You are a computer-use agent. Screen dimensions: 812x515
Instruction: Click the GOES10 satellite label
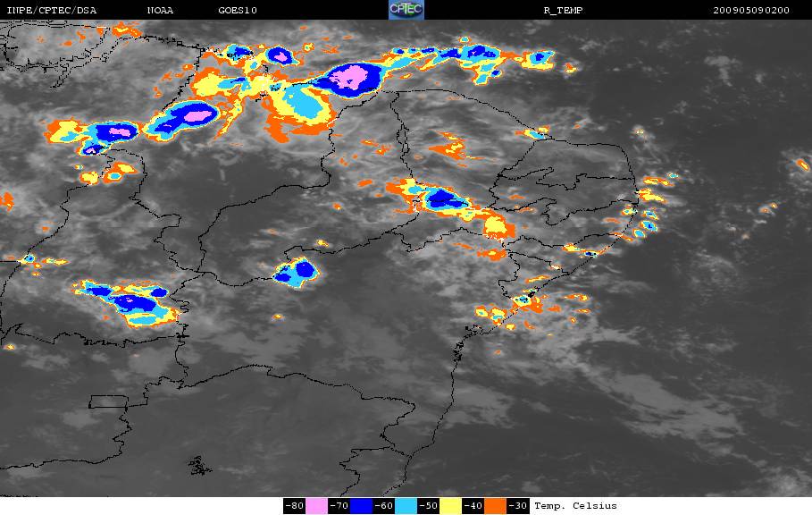click(x=238, y=11)
